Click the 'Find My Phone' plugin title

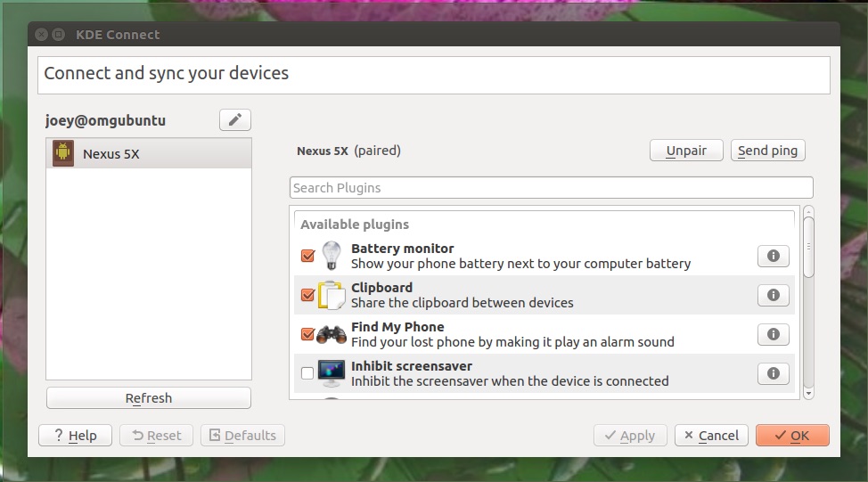pos(397,327)
